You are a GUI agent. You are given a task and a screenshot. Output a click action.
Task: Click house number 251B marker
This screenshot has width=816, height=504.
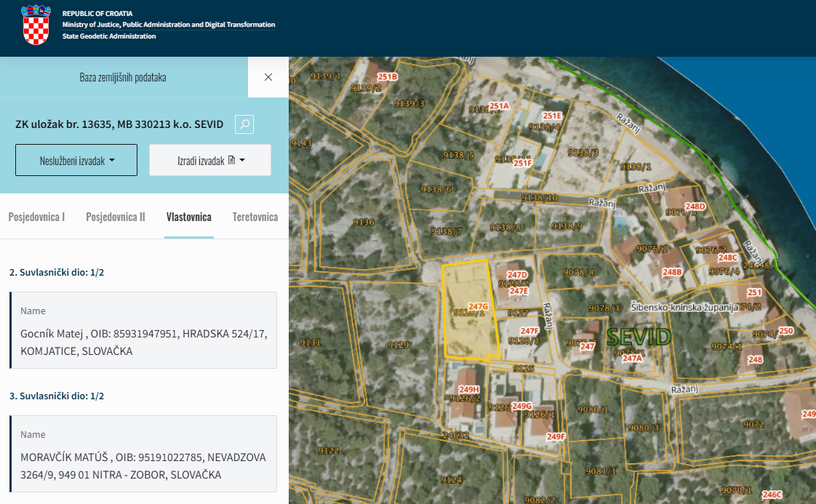coord(388,76)
